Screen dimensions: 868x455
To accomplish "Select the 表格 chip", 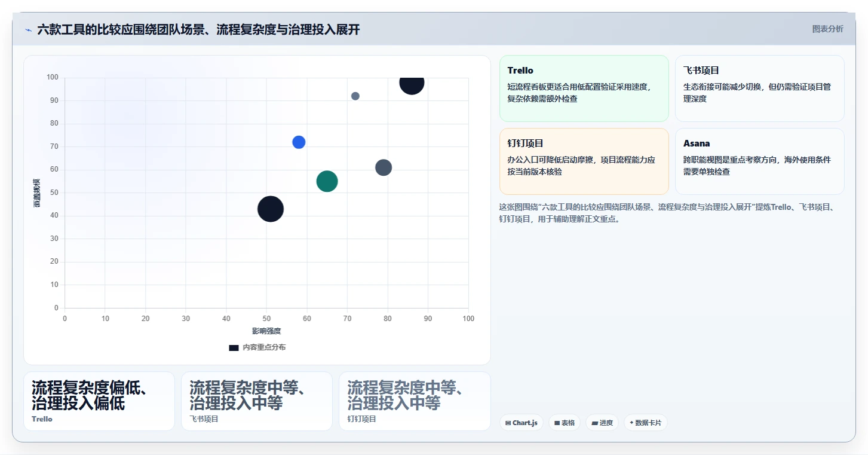I will tap(565, 423).
